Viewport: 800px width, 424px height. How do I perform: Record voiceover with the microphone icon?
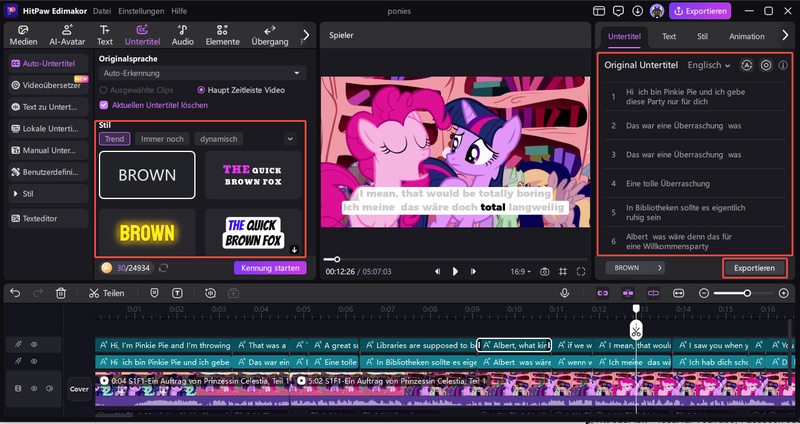[x=564, y=293]
